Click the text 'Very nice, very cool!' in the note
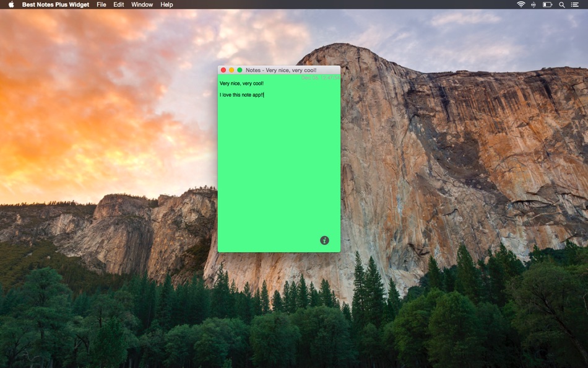 [241, 84]
